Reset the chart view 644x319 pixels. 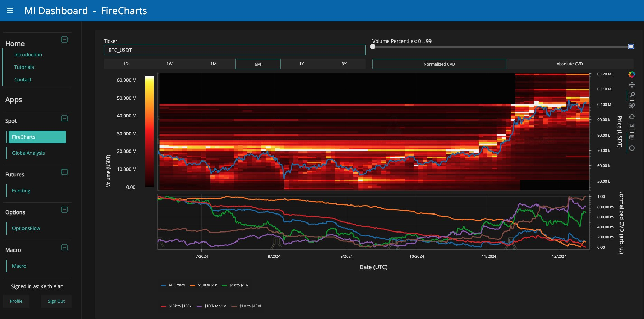click(632, 117)
